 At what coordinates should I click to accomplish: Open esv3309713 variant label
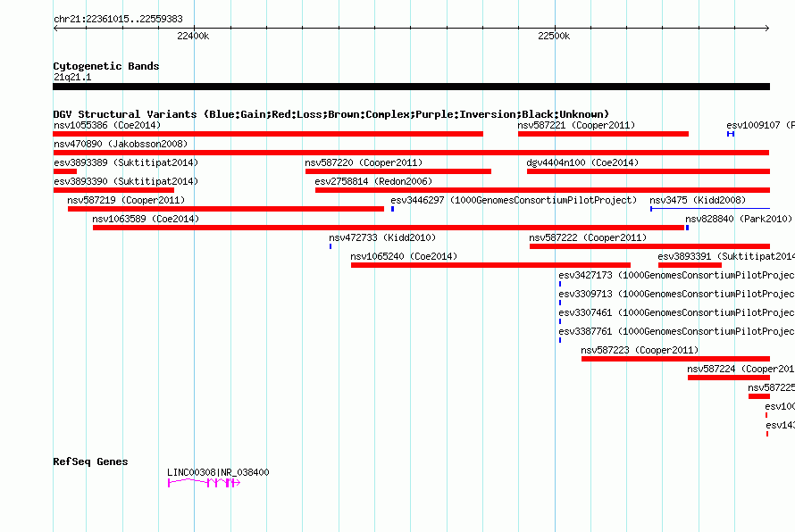click(676, 294)
